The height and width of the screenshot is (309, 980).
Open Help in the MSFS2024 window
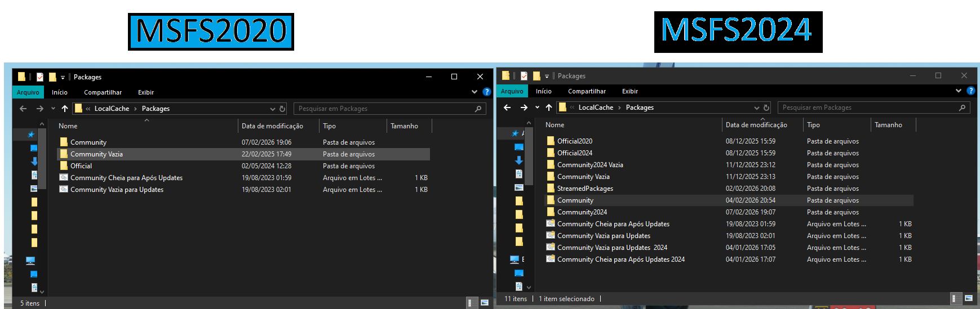tap(970, 91)
